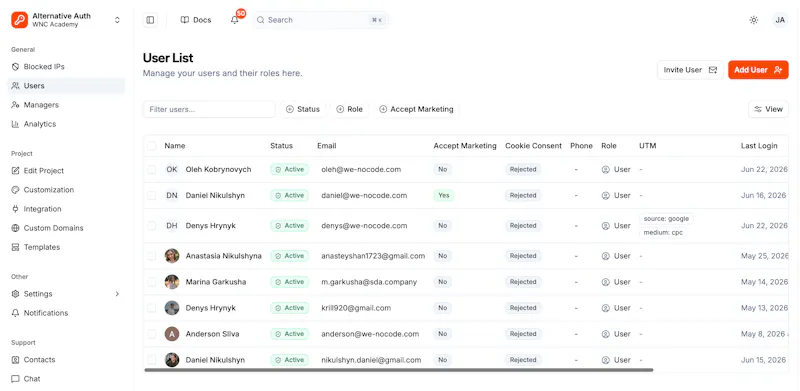800x391 pixels.
Task: Click Docs book icon in top bar
Action: (x=185, y=20)
